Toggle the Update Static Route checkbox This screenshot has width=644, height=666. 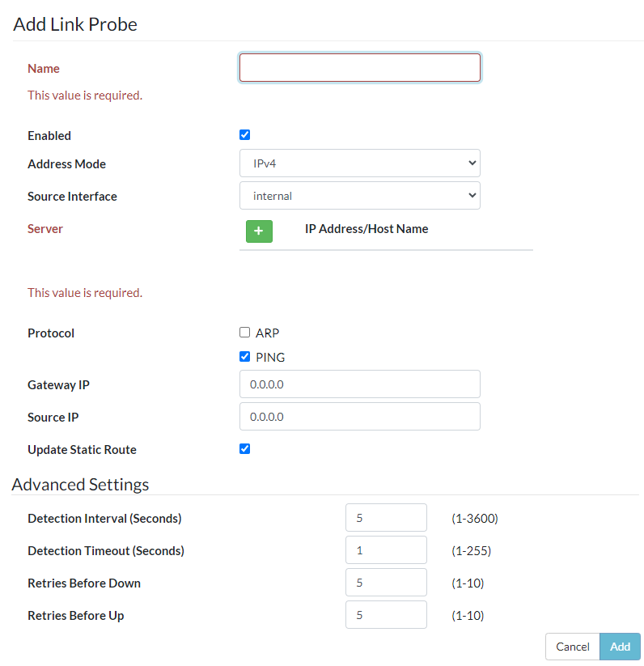(x=245, y=449)
